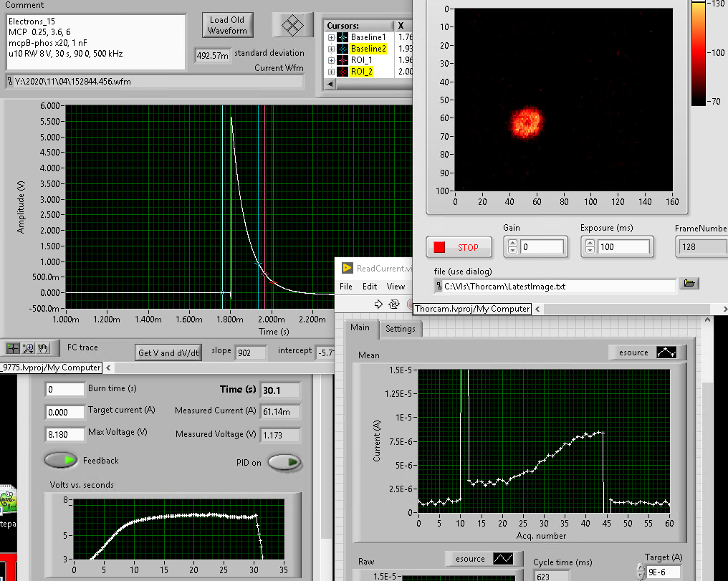Expand the ROI_1 cursor entry
Screen dimensions: 728x581
point(331,60)
